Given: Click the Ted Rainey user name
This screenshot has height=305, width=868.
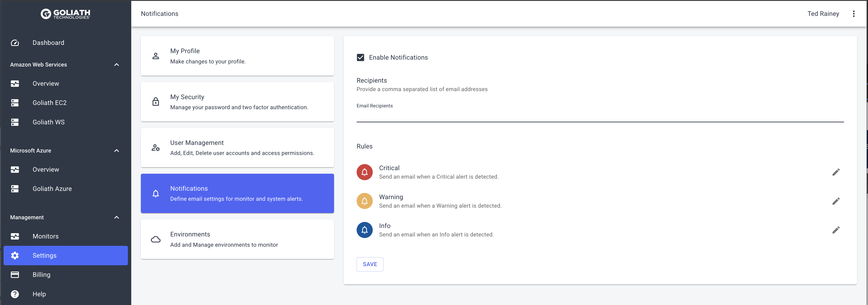Looking at the screenshot, I should (x=823, y=14).
